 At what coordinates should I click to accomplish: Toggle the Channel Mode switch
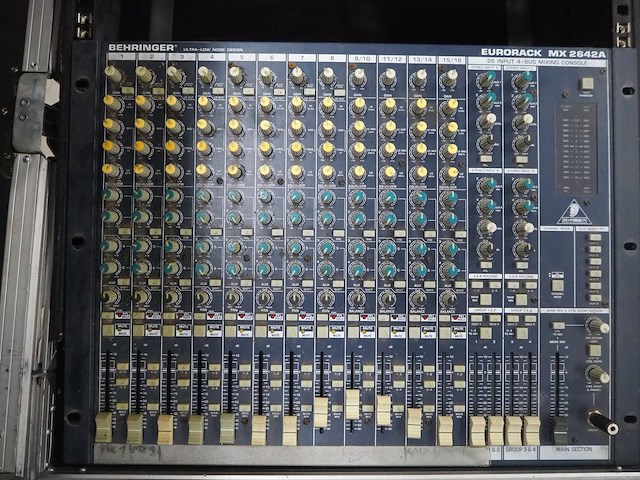[x=558, y=284]
